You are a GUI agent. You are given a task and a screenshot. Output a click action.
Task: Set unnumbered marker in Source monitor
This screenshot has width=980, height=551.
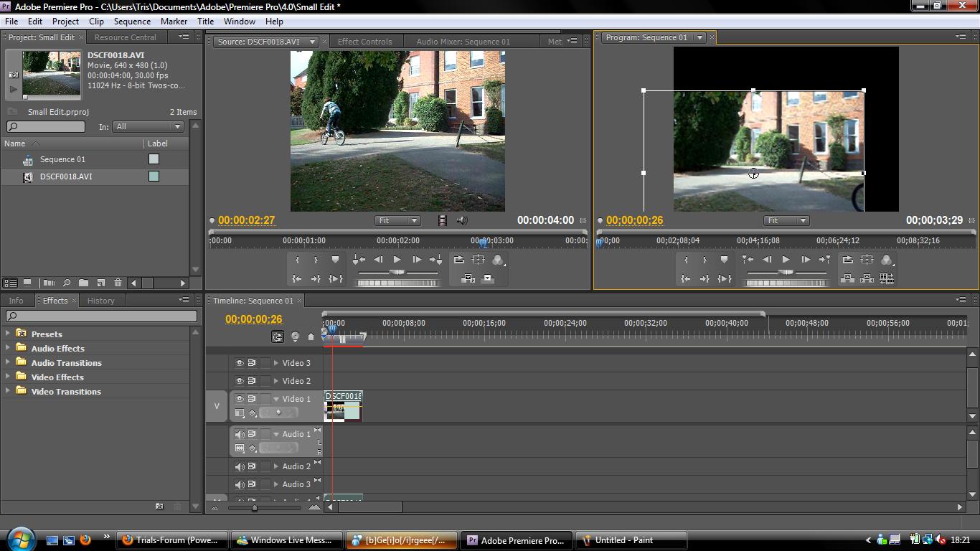[335, 259]
